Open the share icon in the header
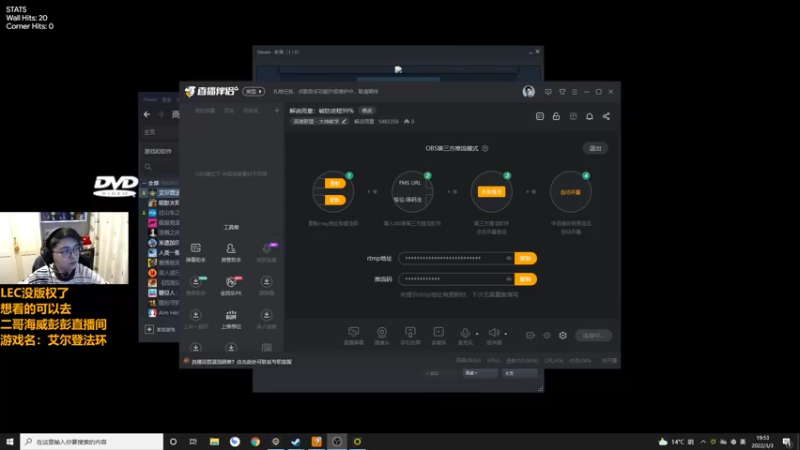The height and width of the screenshot is (450, 800). (606, 116)
